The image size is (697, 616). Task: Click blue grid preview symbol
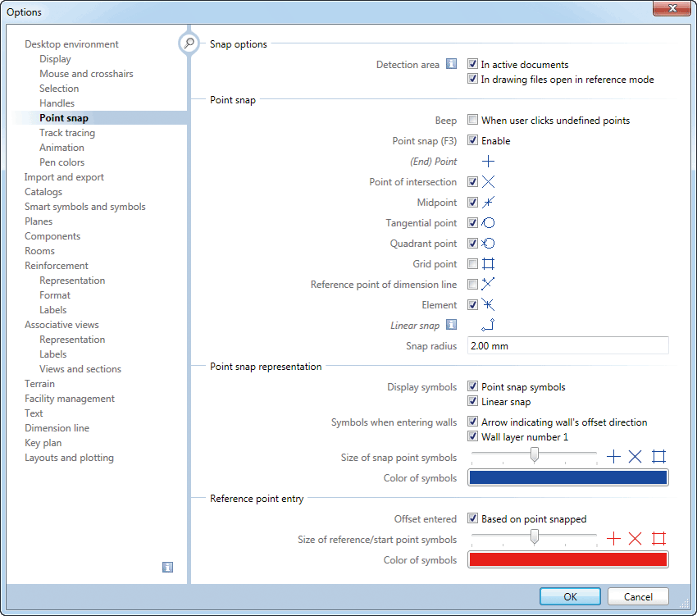click(x=658, y=457)
